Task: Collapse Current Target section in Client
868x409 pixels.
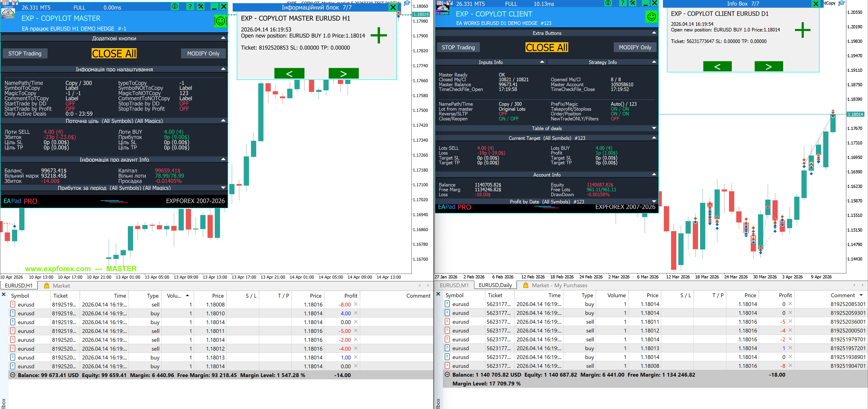Action: (654, 138)
